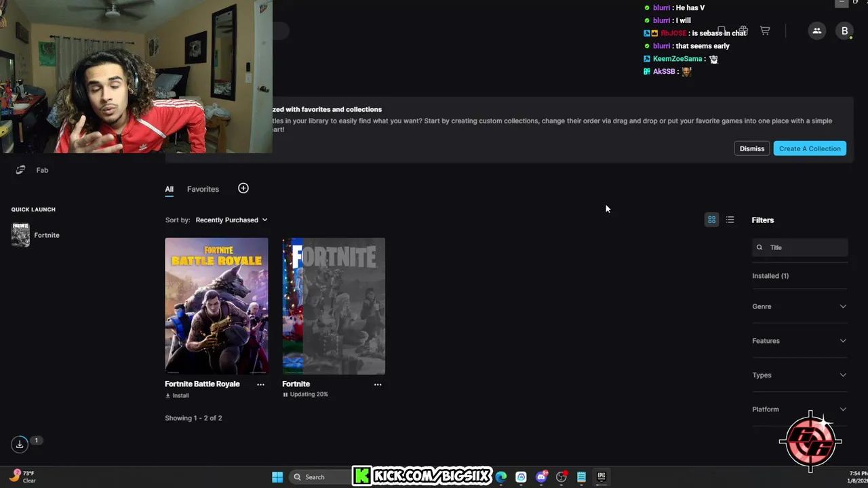The width and height of the screenshot is (868, 488).
Task: Click the Fortnite game title
Action: tap(296, 384)
